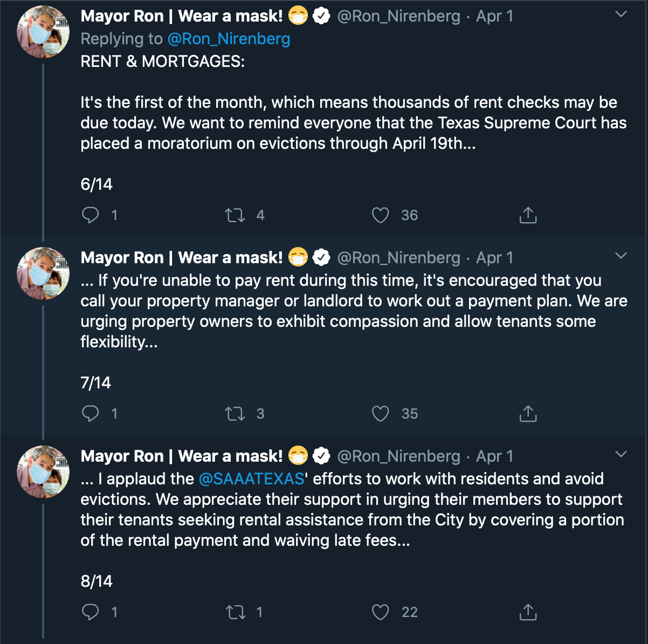
Task: Open the more options chevron on the 7/14 tweet
Action: pyautogui.click(x=621, y=256)
